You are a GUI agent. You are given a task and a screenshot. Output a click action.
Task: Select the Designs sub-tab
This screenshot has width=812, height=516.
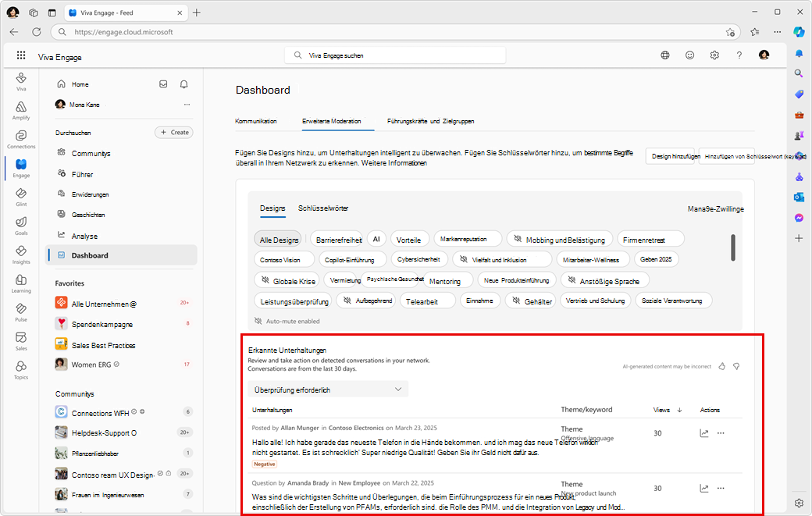coord(272,208)
